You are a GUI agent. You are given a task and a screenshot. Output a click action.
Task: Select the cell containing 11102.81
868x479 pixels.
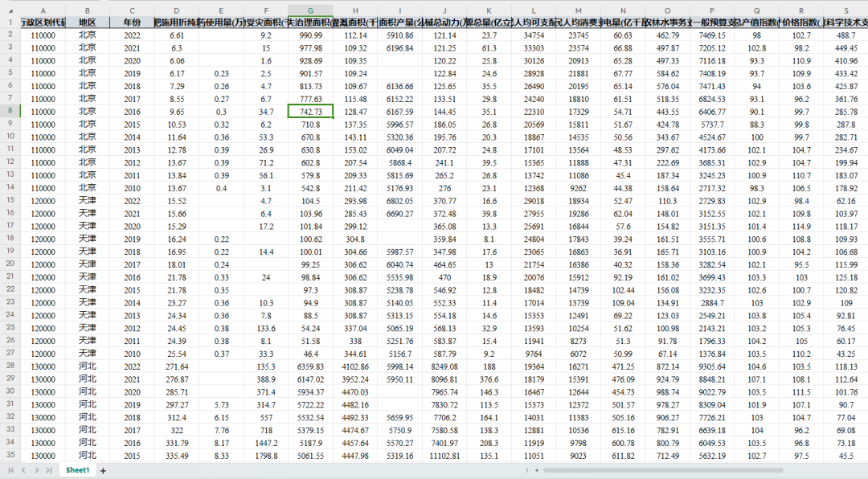tap(444, 456)
